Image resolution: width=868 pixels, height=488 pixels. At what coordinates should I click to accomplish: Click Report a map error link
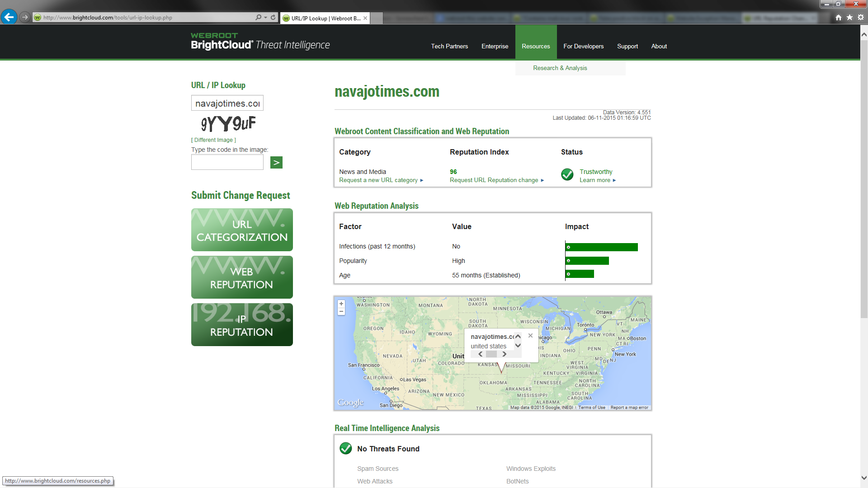pos(629,408)
